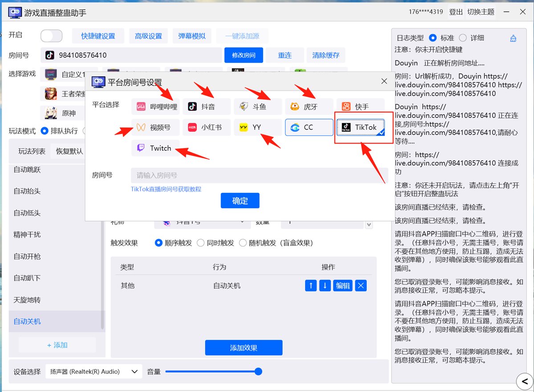Select the 虎牙 platform option
The image size is (534, 392).
pos(309,107)
